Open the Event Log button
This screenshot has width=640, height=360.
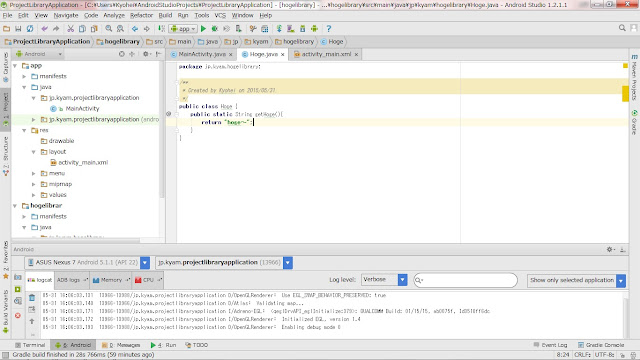pos(550,345)
